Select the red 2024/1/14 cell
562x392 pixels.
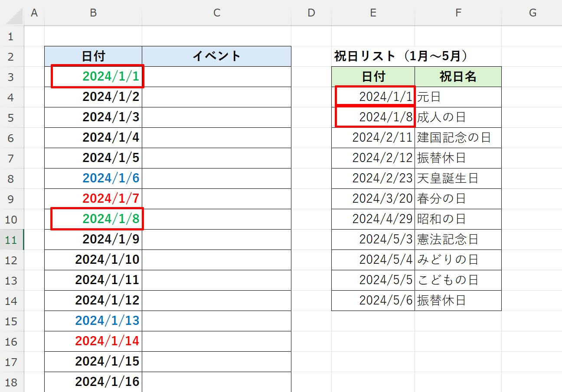[x=93, y=341]
